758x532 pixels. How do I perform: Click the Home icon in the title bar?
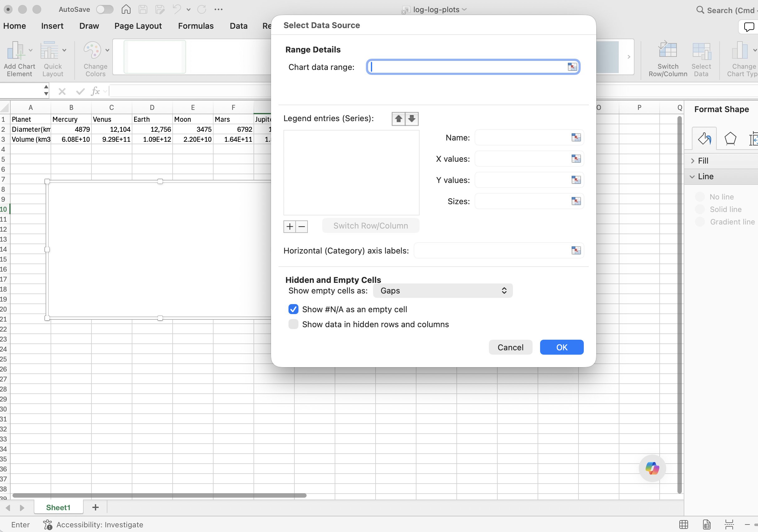126,9
